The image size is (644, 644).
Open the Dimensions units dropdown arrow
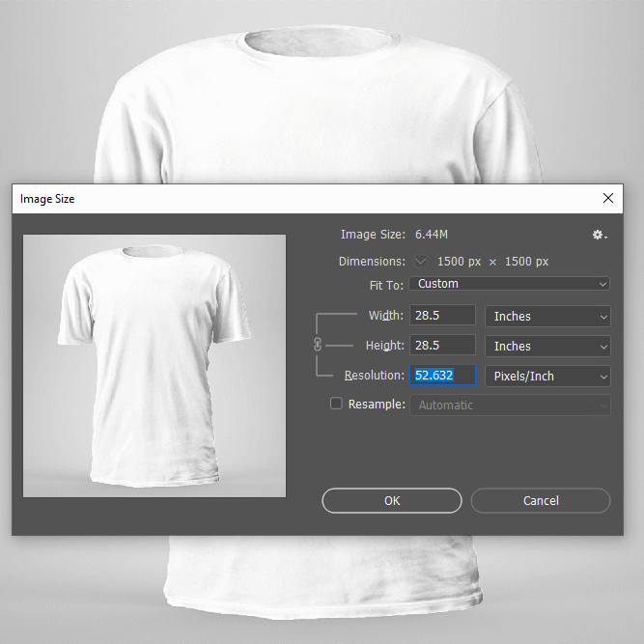[420, 262]
